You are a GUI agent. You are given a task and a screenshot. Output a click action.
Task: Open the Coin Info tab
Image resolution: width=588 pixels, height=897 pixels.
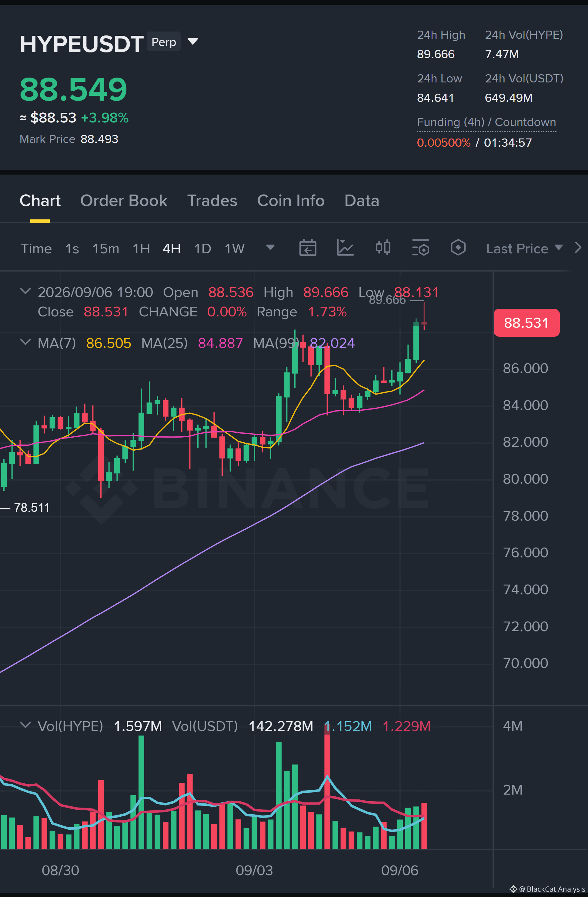(291, 201)
